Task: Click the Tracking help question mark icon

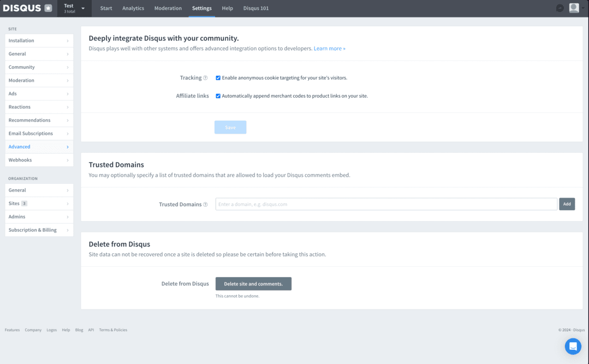Action: (205, 78)
